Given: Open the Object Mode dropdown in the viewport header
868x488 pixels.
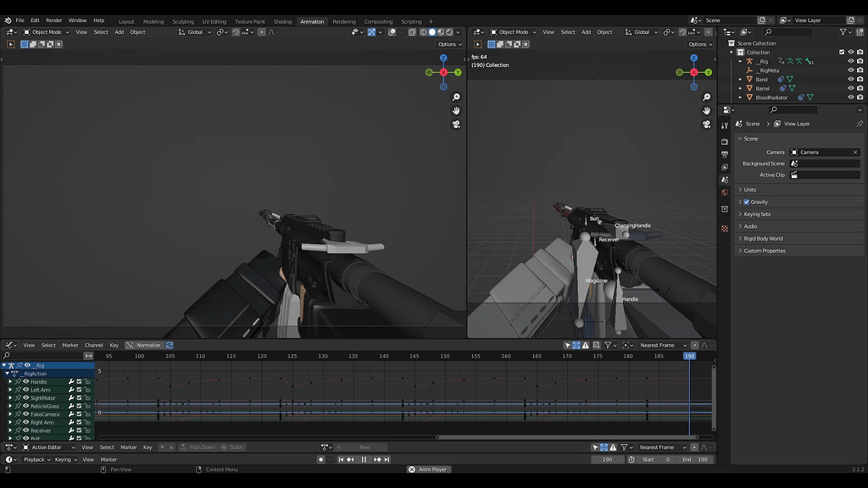Looking at the screenshot, I should point(49,31).
